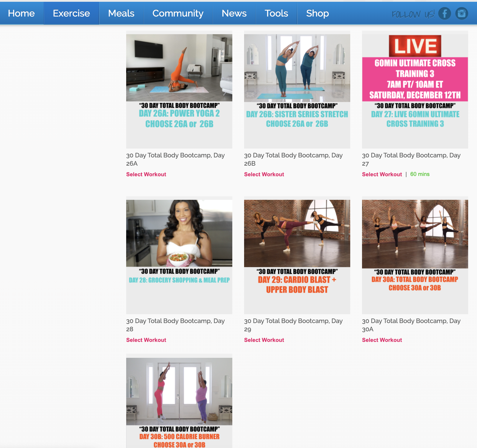Select Workout for Day 26A
The height and width of the screenshot is (448, 477).
pos(146,174)
